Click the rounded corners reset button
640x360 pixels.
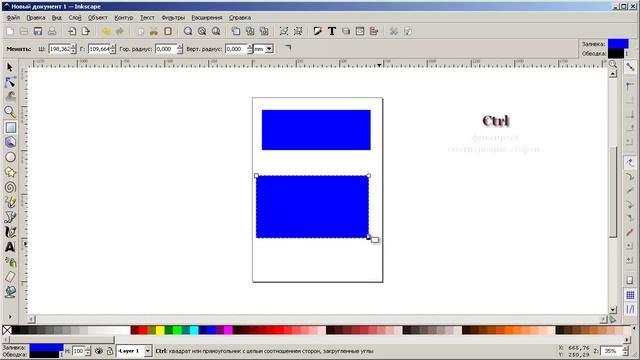click(288, 48)
